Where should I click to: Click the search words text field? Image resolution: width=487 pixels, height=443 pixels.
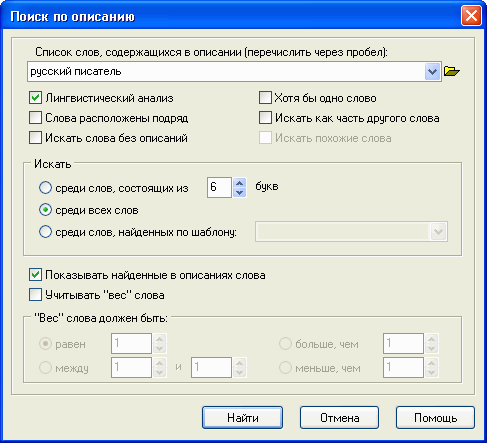coord(226,71)
